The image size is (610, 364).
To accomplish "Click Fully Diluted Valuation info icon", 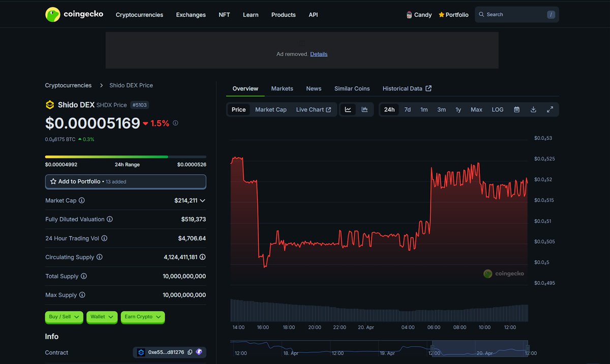I will [x=110, y=219].
